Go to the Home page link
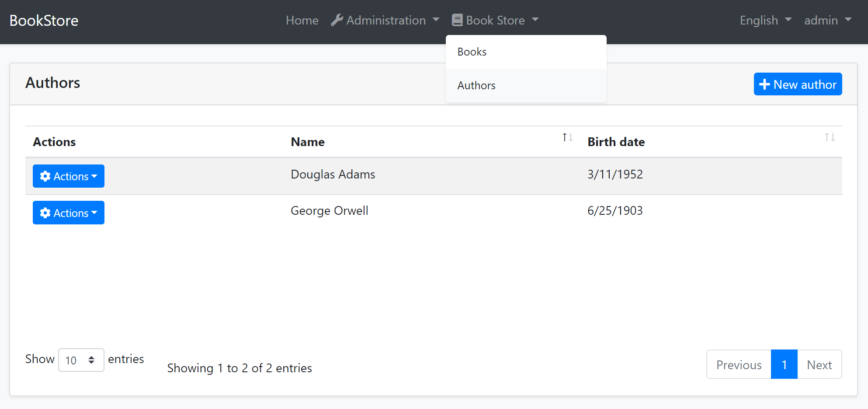Image resolution: width=868 pixels, height=409 pixels. coord(302,20)
